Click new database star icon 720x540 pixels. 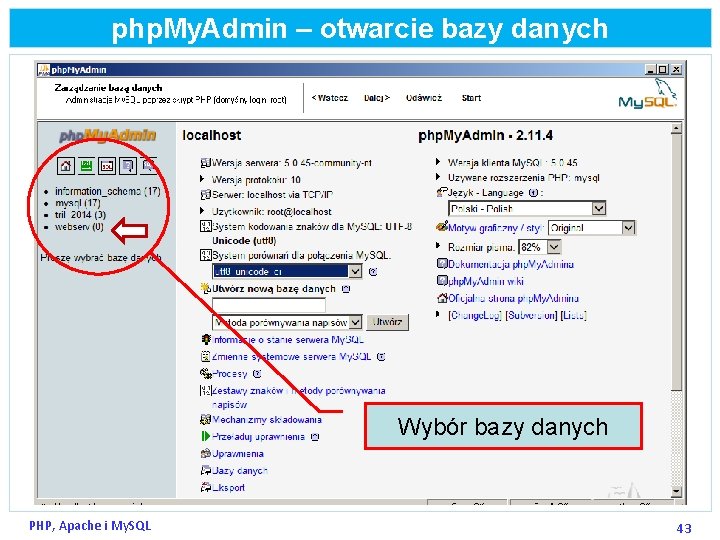click(x=206, y=288)
